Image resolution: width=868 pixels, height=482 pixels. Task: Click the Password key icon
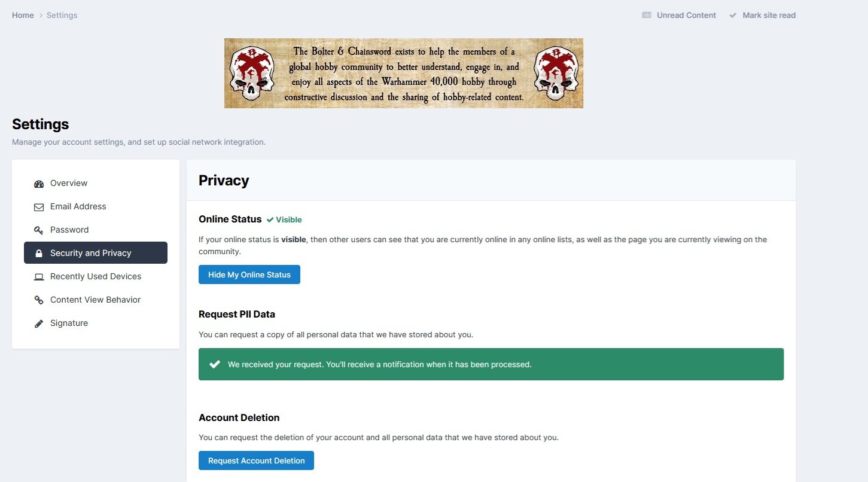click(39, 230)
